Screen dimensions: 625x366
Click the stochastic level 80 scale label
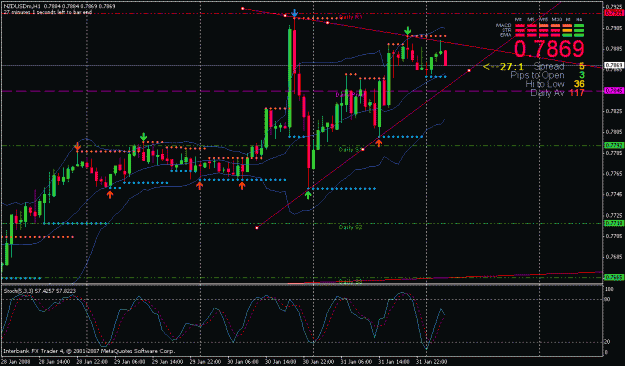[607, 299]
